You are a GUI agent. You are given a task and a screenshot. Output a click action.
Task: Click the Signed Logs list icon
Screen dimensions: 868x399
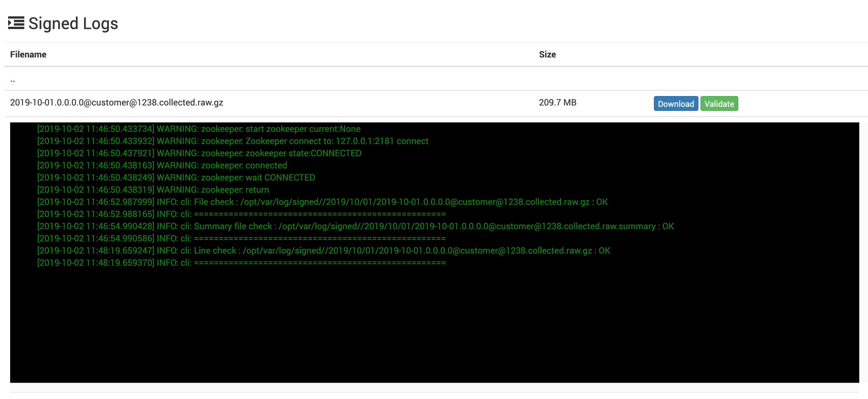(16, 23)
